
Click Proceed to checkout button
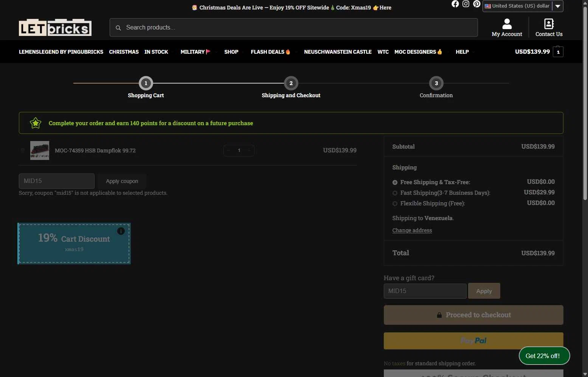click(473, 315)
